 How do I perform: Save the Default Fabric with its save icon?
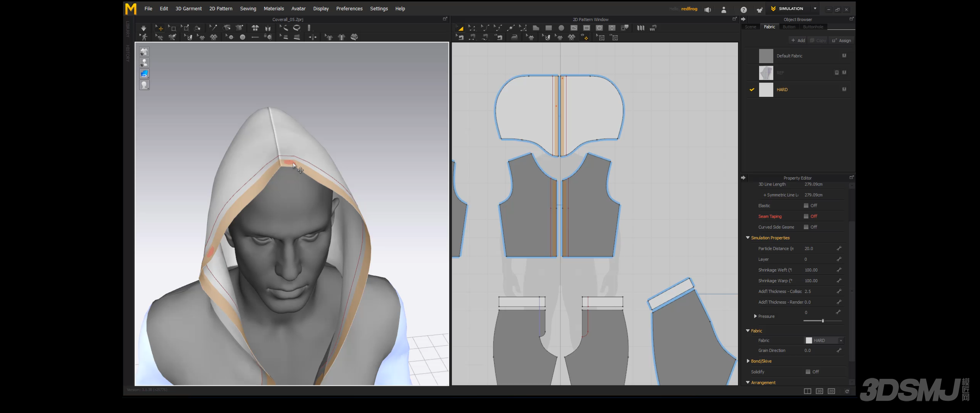[x=844, y=56]
